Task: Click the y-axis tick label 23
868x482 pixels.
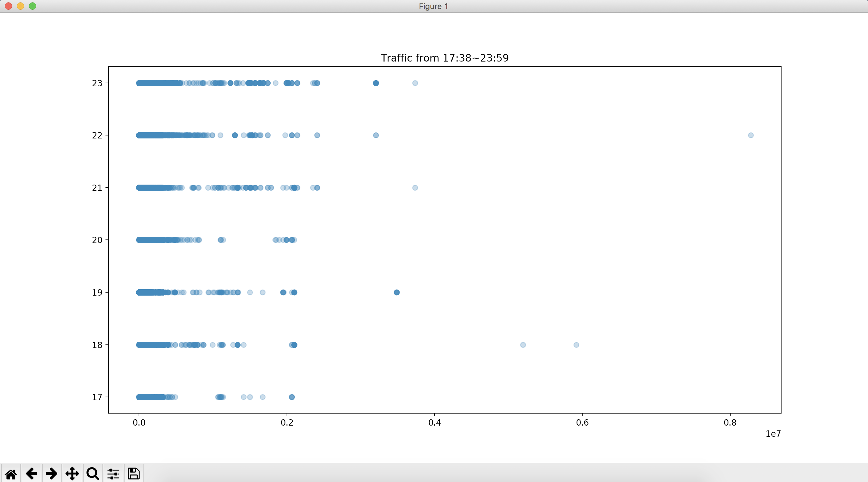Action: 97,83
